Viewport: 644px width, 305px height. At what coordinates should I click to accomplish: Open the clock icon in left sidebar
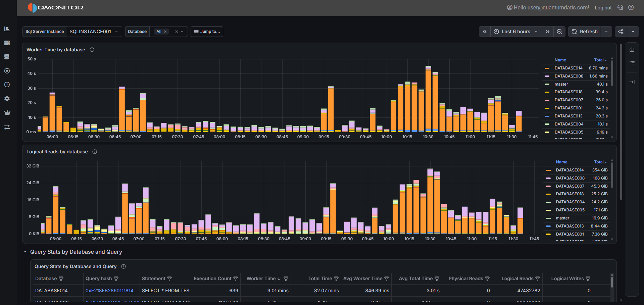click(x=7, y=85)
